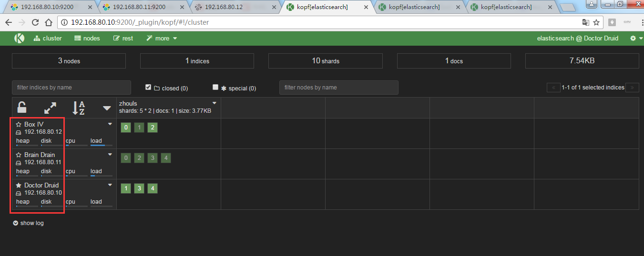Select shard 3 on Doctor Druid row
644x256 pixels.
139,188
